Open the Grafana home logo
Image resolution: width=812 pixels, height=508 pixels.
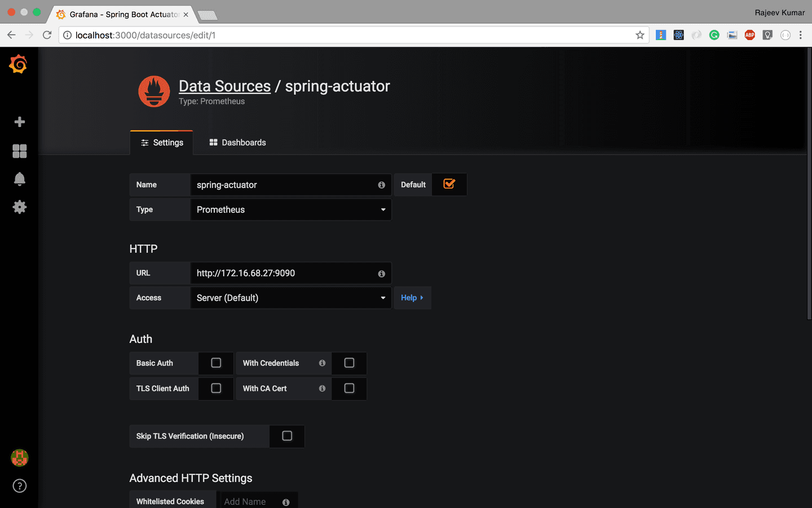[18, 64]
